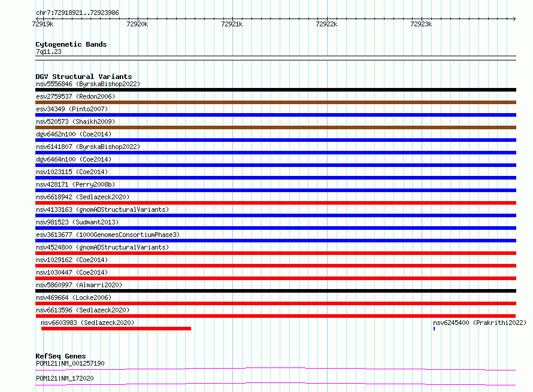Open esv34349 (Pinto2007) variant entry
The width and height of the screenshot is (533, 392).
[x=72, y=109]
